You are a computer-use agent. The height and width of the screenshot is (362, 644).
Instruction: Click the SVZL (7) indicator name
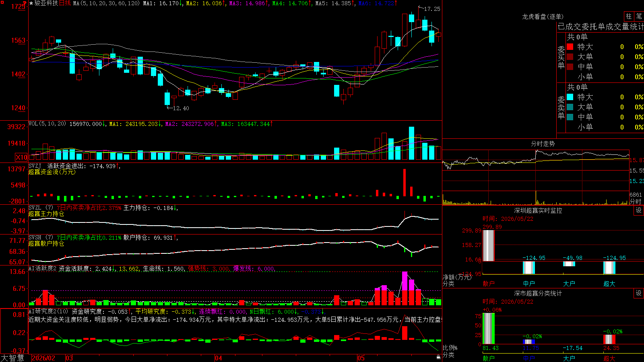pos(41,208)
